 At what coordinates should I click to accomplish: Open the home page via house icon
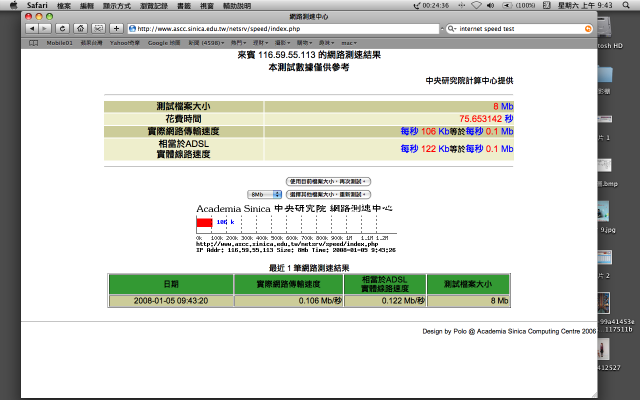coord(80,29)
